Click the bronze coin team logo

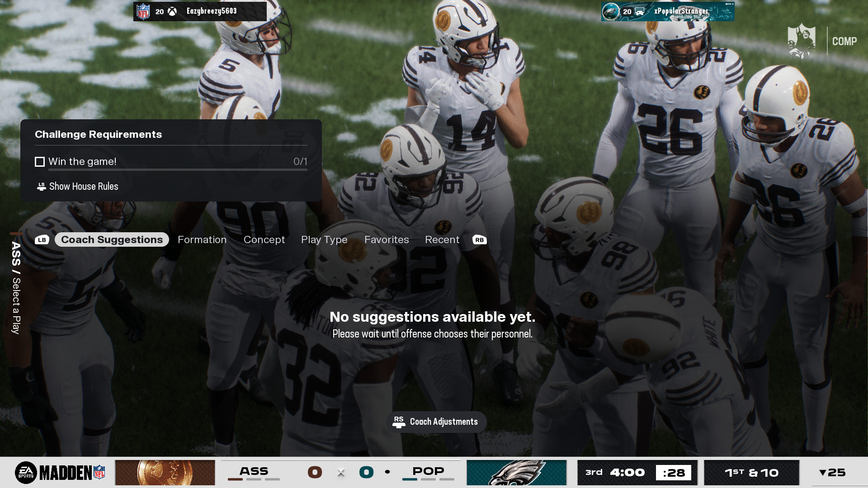pyautogui.click(x=165, y=473)
